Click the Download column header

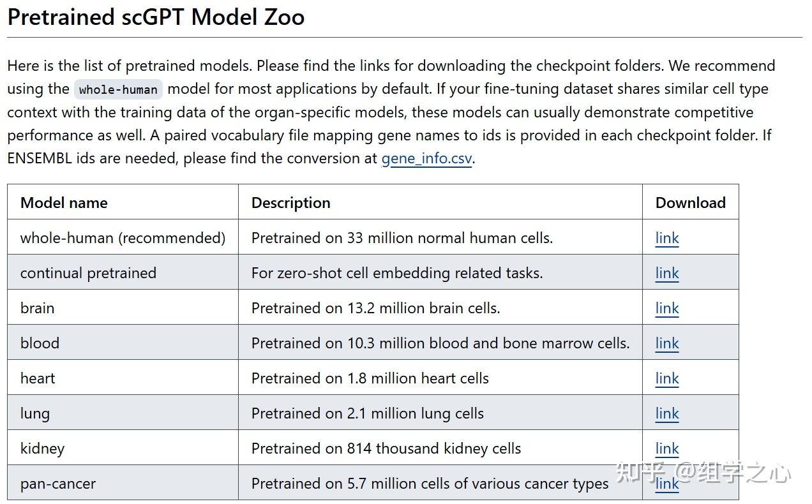(x=690, y=203)
